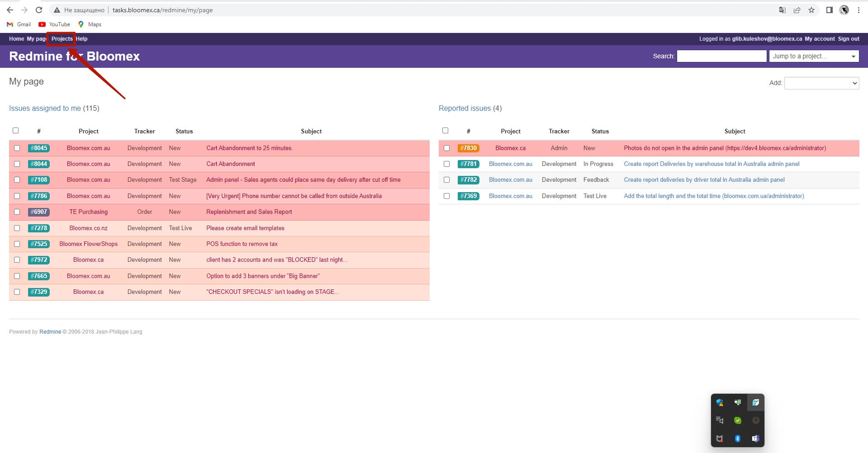This screenshot has width=868, height=453.
Task: Open the Bluetooth tray icon
Action: pos(738,439)
